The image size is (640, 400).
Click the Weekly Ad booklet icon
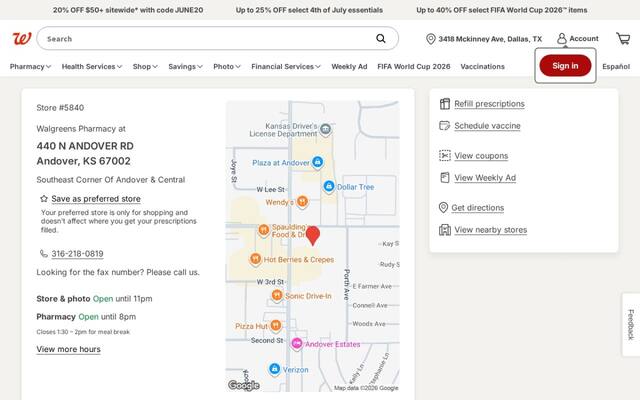pyautogui.click(x=444, y=178)
